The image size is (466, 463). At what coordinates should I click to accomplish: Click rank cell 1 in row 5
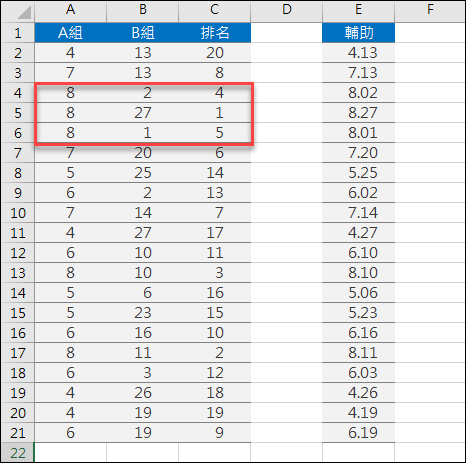click(215, 113)
